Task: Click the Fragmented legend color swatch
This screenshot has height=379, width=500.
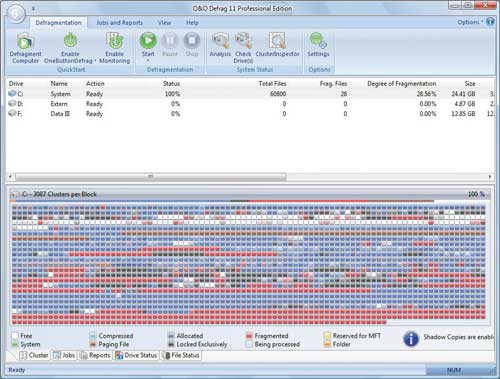Action: coord(249,336)
